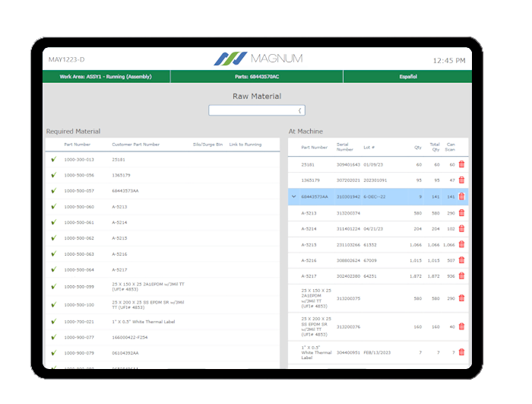This screenshot has width=532, height=404.
Task: Click trash icon for part 1365179
Action: [461, 180]
